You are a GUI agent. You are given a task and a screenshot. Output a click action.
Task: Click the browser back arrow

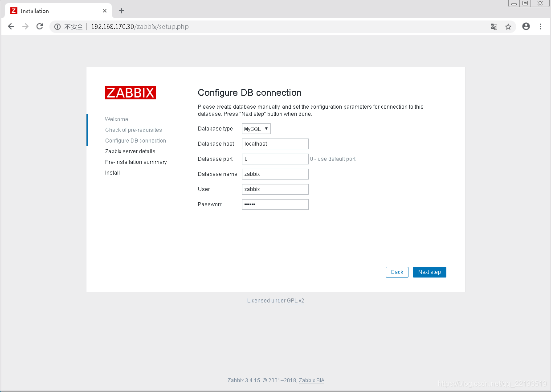point(11,27)
